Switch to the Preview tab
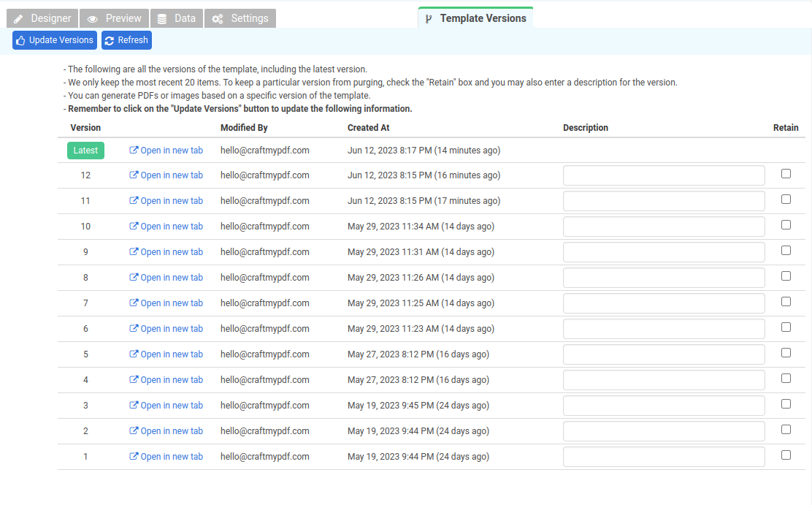This screenshot has width=812, height=505. click(x=115, y=18)
